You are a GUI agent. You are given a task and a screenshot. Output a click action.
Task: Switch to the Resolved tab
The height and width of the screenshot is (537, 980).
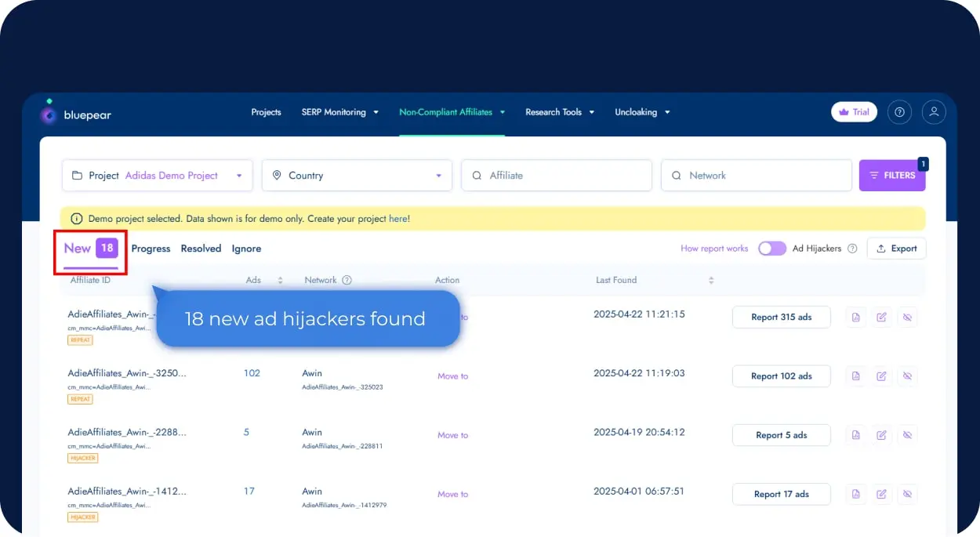201,249
